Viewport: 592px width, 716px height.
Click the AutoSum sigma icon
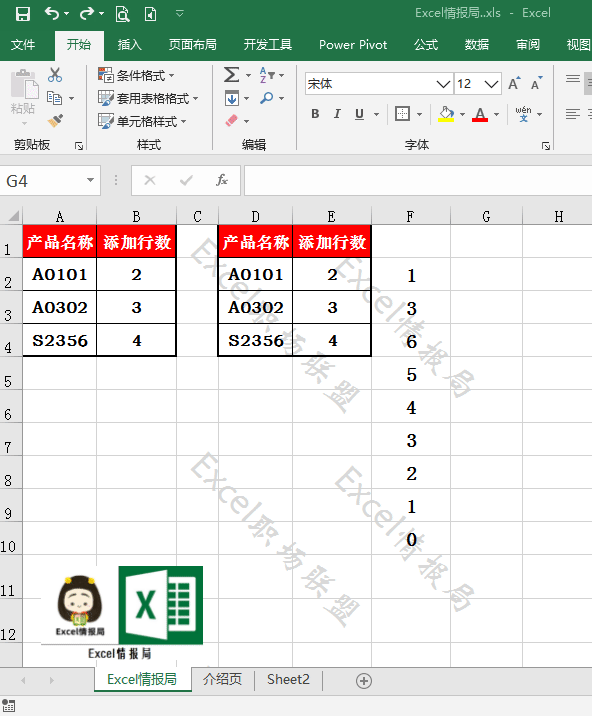coord(231,75)
